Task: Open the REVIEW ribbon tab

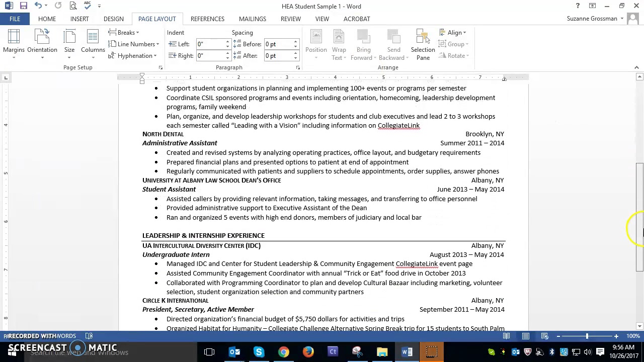Action: [x=291, y=19]
